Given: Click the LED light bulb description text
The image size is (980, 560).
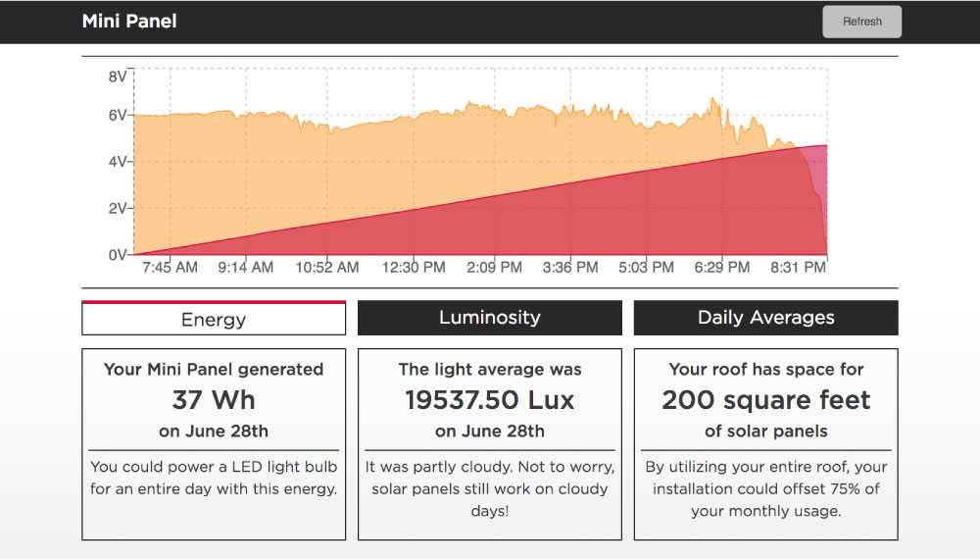Looking at the screenshot, I should click(x=214, y=478).
